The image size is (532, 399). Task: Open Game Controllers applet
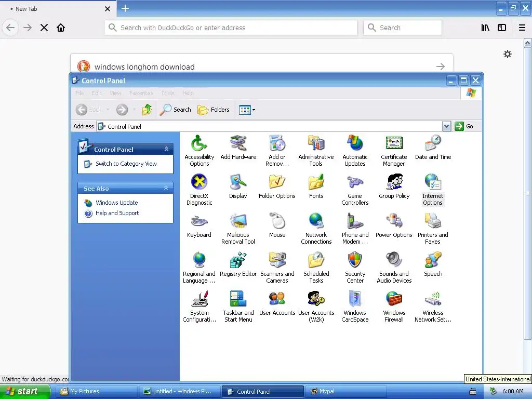coord(355,190)
